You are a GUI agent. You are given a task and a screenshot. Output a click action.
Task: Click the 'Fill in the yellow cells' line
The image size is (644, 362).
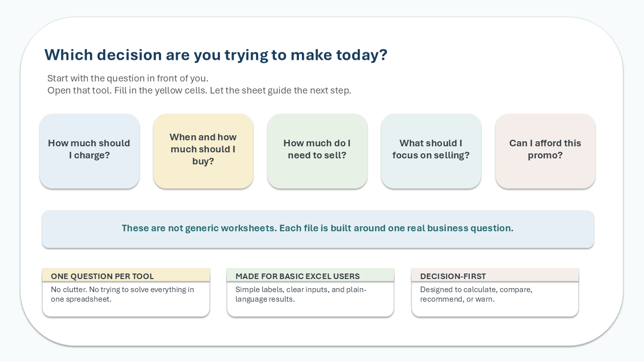199,91
